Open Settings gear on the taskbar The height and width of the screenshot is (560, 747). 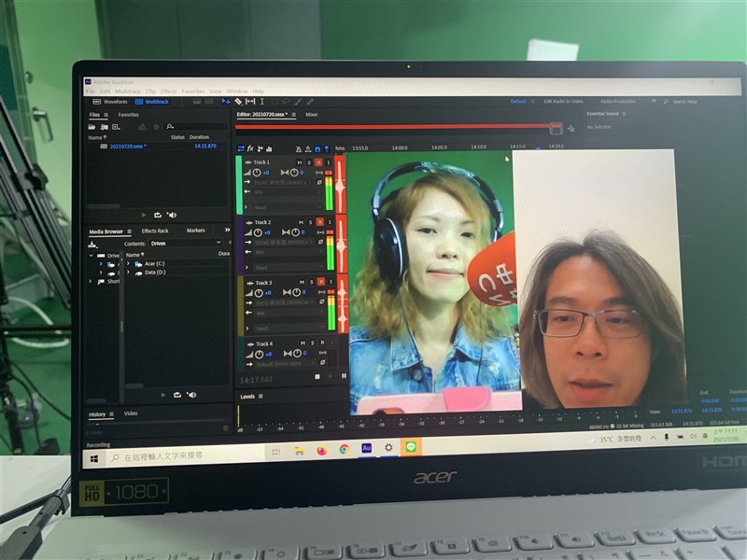click(388, 448)
